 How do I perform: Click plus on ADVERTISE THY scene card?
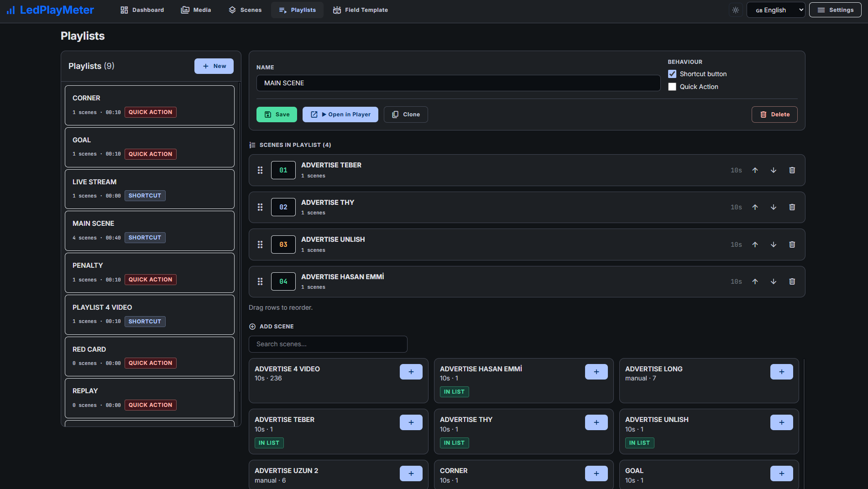coord(596,422)
